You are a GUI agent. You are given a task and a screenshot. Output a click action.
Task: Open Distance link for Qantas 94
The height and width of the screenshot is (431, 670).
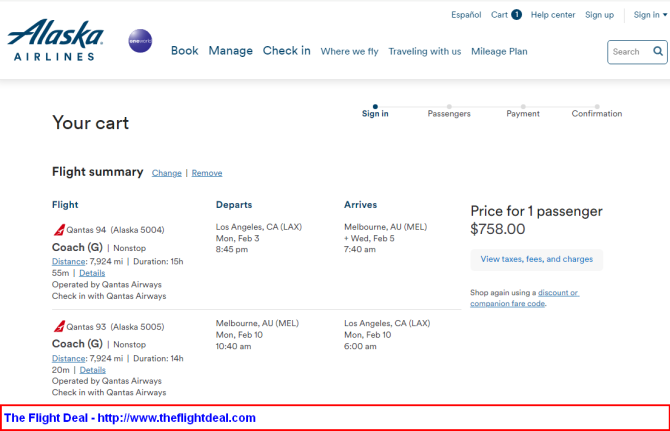(x=68, y=261)
